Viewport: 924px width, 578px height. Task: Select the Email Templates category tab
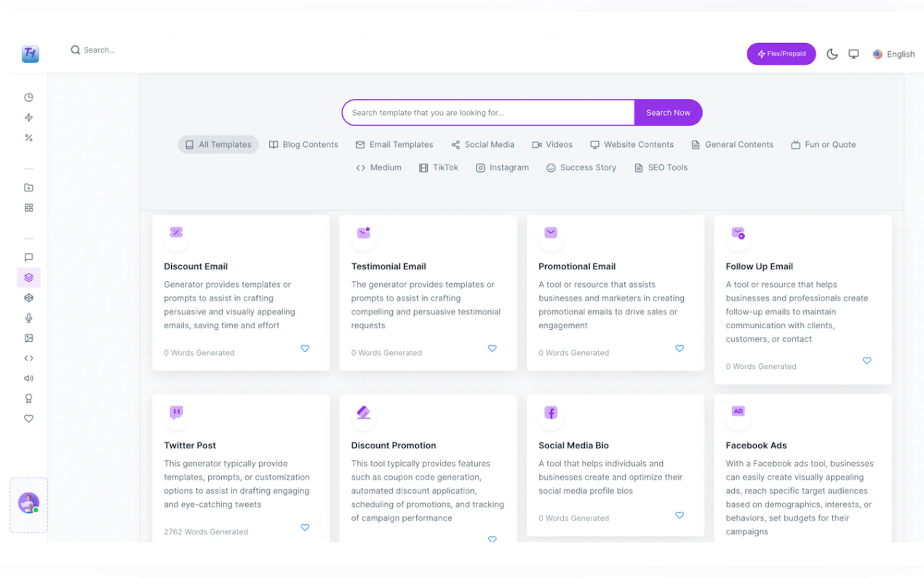[394, 144]
